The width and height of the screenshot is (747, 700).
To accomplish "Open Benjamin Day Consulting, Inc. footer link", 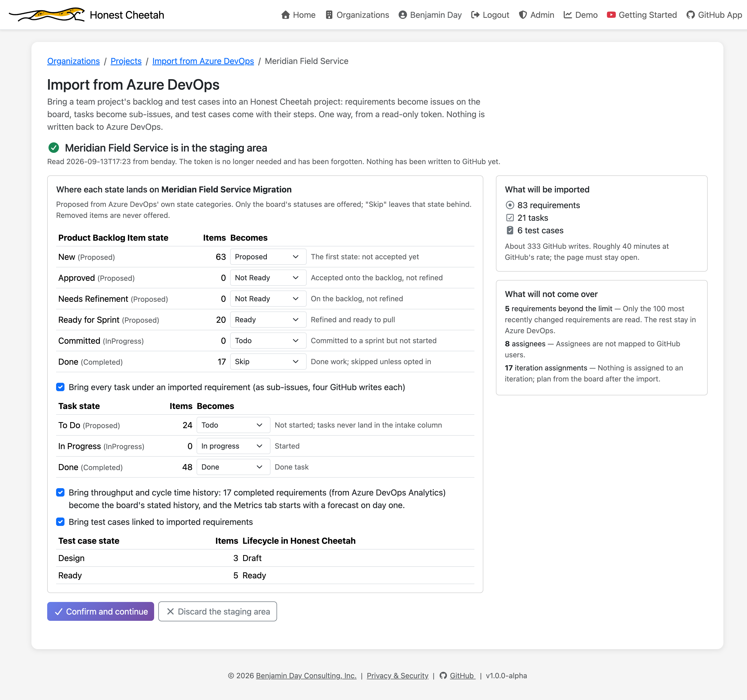I will point(306,676).
